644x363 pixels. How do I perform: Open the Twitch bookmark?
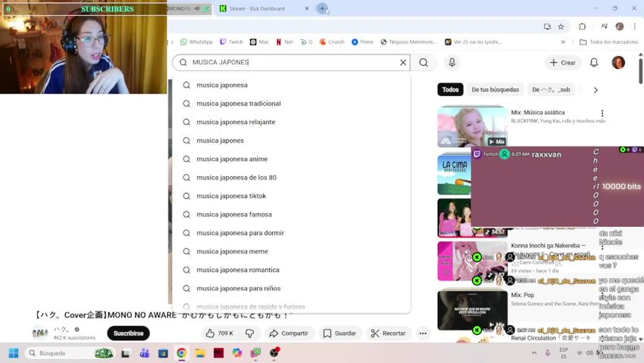click(232, 42)
